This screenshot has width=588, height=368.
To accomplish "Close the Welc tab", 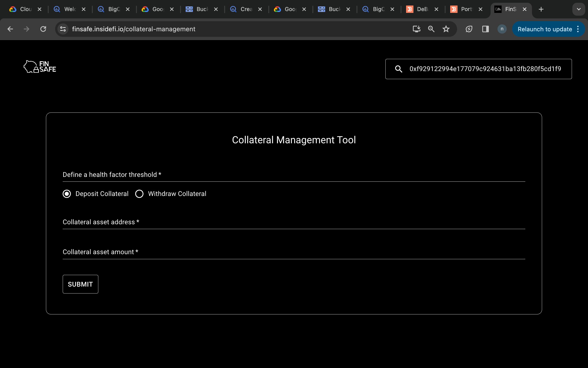I will 84,9.
